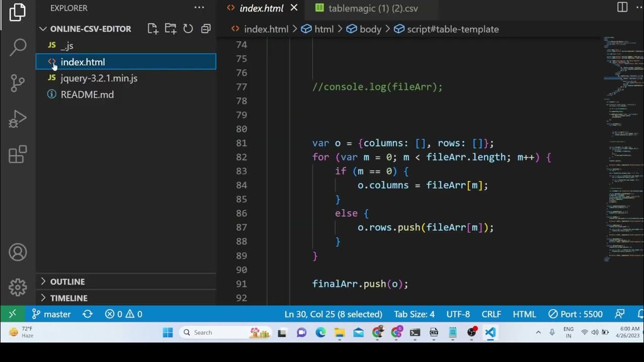Click the New Folder icon in explorer
The height and width of the screenshot is (362, 644).
point(171,29)
